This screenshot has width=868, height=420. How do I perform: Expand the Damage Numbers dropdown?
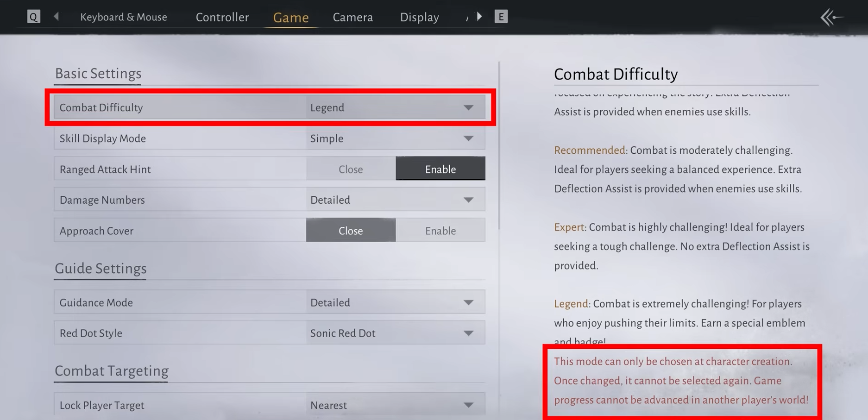[x=396, y=200]
